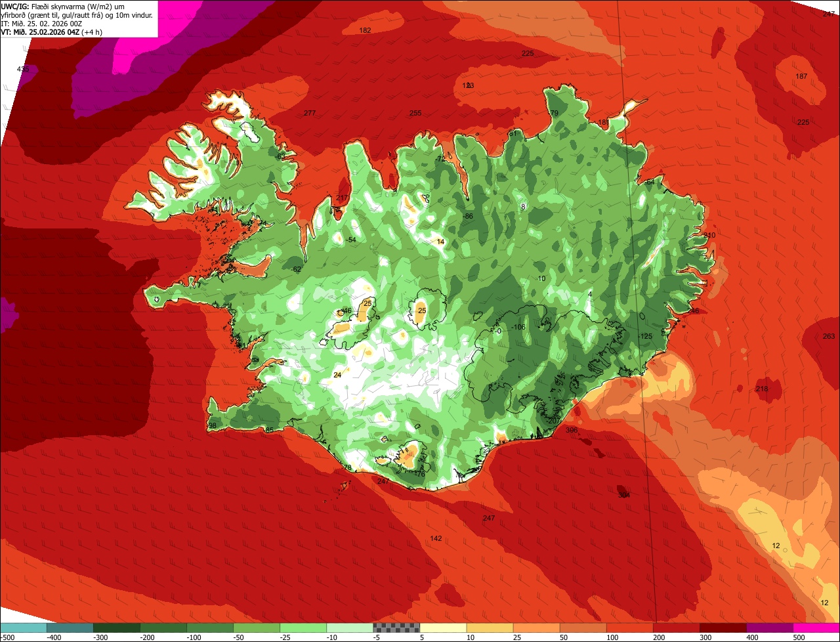Click the '79' value on northern peninsula
The height and width of the screenshot is (642, 840).
(x=554, y=114)
